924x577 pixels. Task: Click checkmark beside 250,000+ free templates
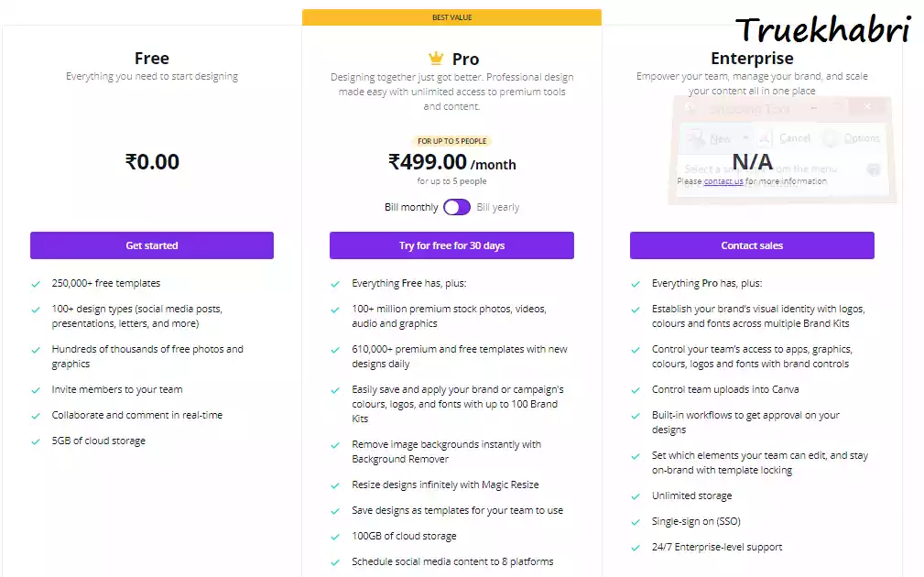pos(36,284)
